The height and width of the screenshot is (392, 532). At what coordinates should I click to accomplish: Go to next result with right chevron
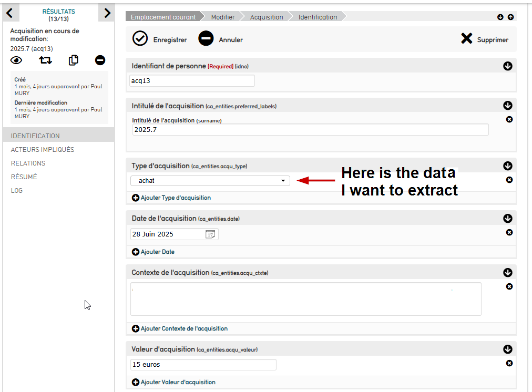107,13
